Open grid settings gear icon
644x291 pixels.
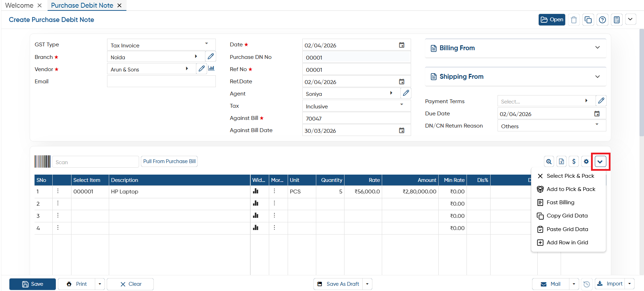pyautogui.click(x=586, y=161)
